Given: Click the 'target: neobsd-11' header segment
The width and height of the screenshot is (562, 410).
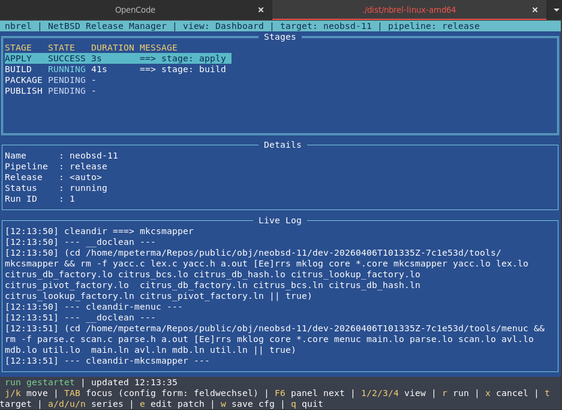Looking at the screenshot, I should tap(326, 26).
